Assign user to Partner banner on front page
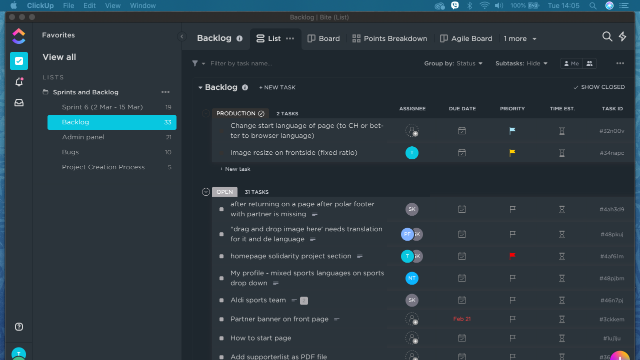Viewport: 640px width, 360px height. [412, 319]
